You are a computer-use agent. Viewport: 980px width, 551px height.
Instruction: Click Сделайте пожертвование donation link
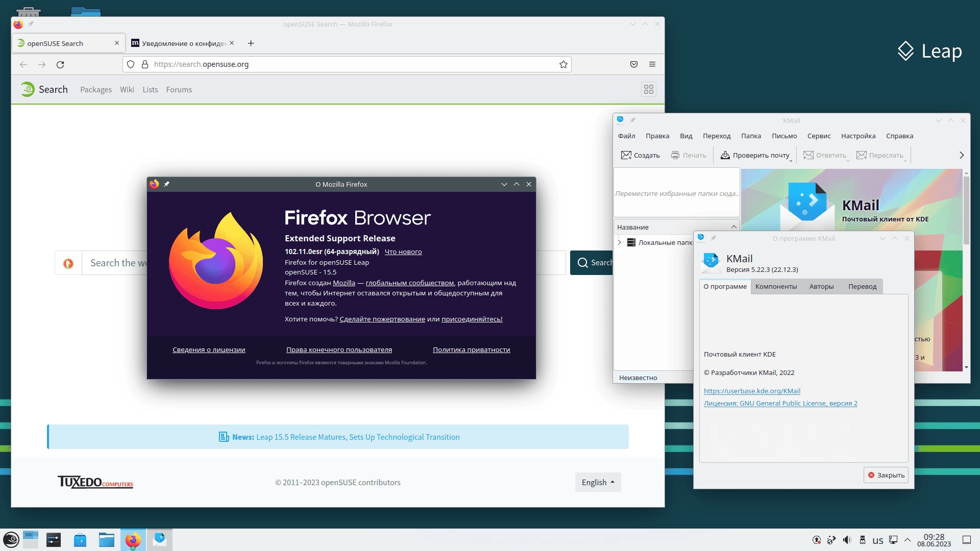coord(382,319)
